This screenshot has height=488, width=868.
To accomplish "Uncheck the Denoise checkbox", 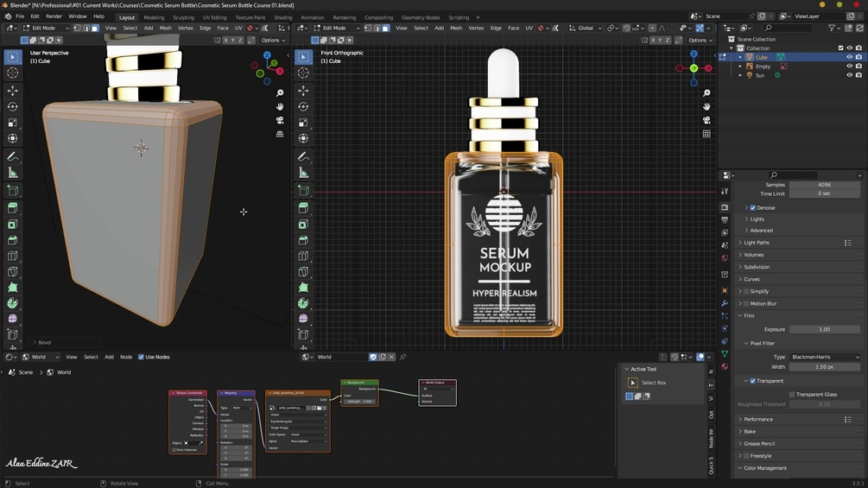I will [752, 208].
